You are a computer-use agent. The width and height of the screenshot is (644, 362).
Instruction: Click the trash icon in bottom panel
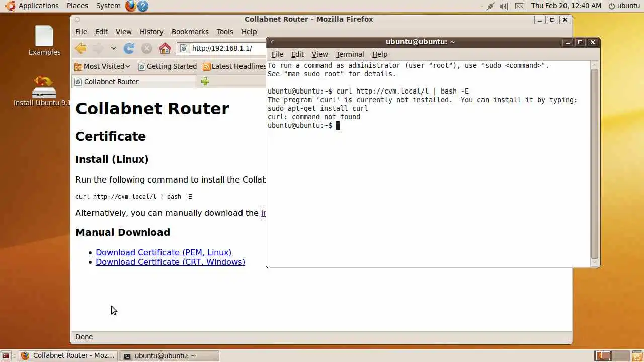coord(637,356)
